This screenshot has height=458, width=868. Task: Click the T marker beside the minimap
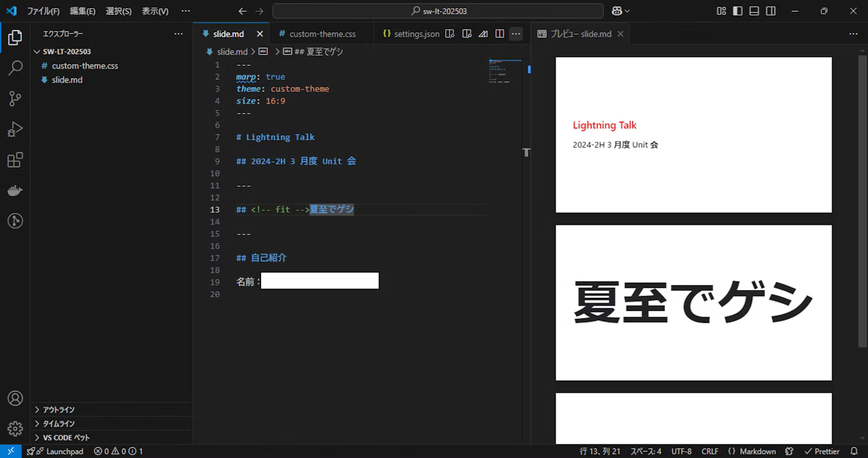526,152
